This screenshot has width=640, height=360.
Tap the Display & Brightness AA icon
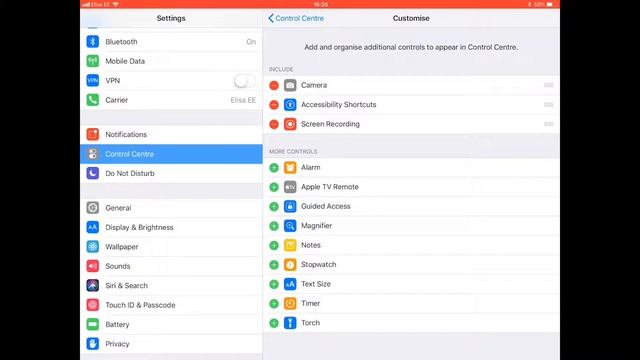tap(93, 227)
